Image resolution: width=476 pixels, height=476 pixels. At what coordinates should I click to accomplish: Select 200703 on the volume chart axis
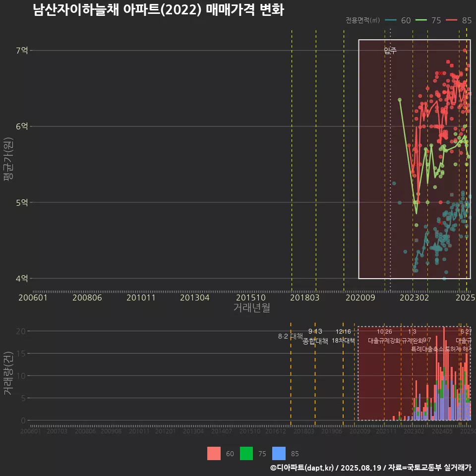point(57,431)
